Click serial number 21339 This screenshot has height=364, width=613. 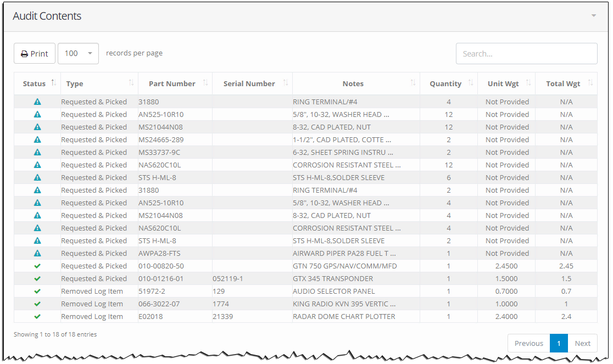(x=223, y=316)
